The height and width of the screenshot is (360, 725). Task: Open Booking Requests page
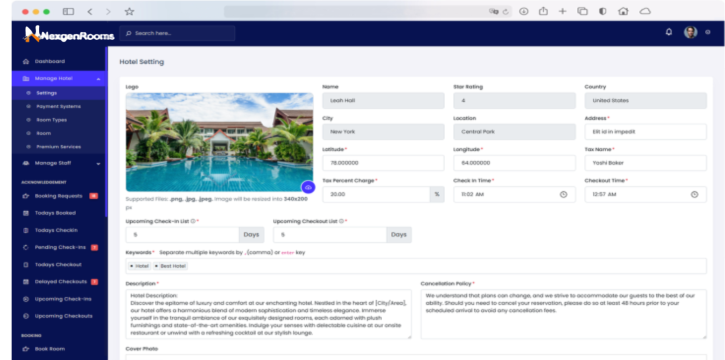point(59,196)
